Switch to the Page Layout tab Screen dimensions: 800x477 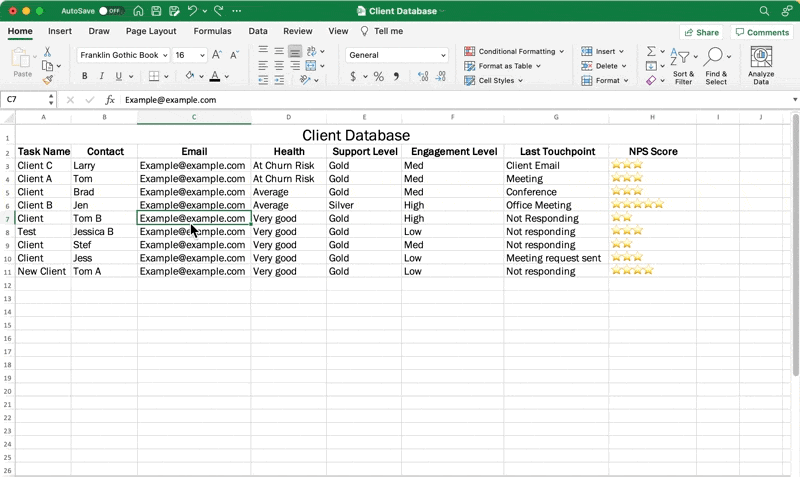pos(151,31)
